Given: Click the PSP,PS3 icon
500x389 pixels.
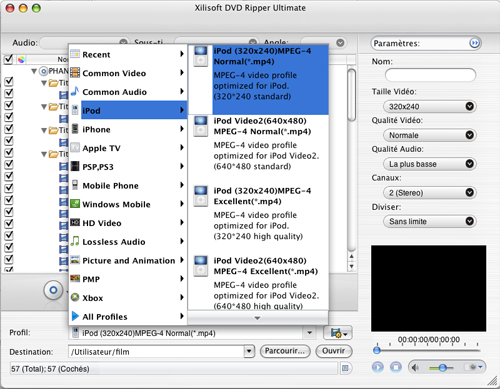Looking at the screenshot, I should (75, 166).
